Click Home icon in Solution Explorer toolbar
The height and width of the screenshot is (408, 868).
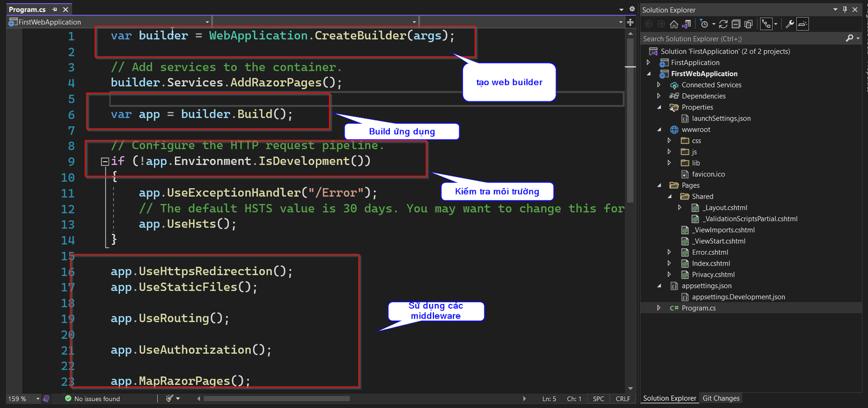[674, 24]
